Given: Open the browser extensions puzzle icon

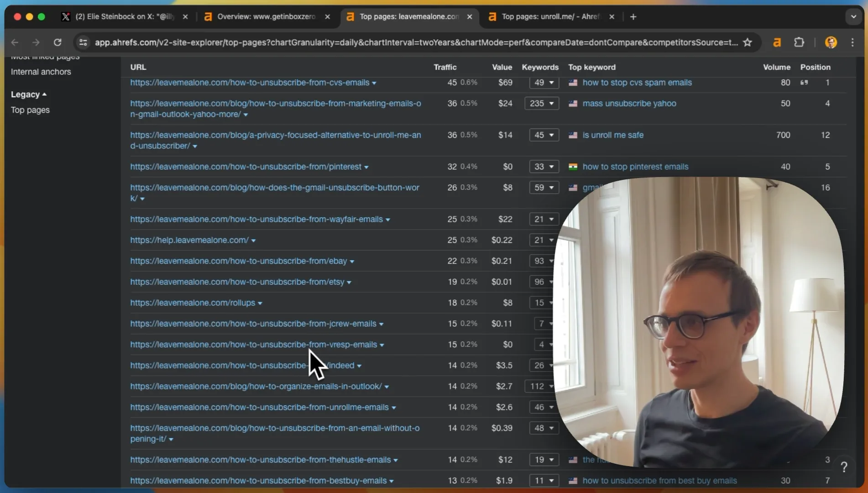Looking at the screenshot, I should tap(799, 42).
